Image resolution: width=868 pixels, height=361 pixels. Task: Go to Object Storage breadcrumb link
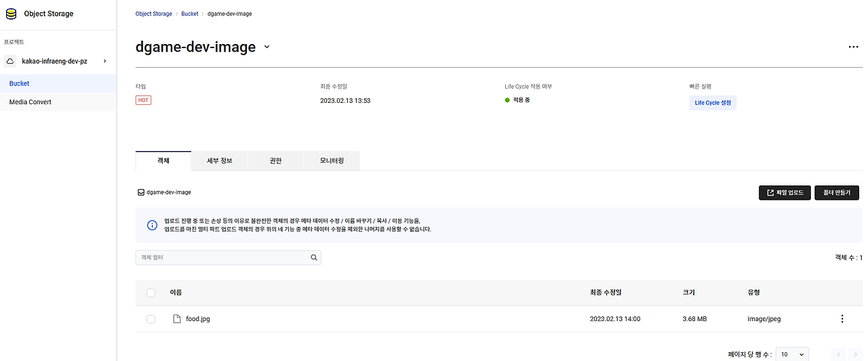154,14
